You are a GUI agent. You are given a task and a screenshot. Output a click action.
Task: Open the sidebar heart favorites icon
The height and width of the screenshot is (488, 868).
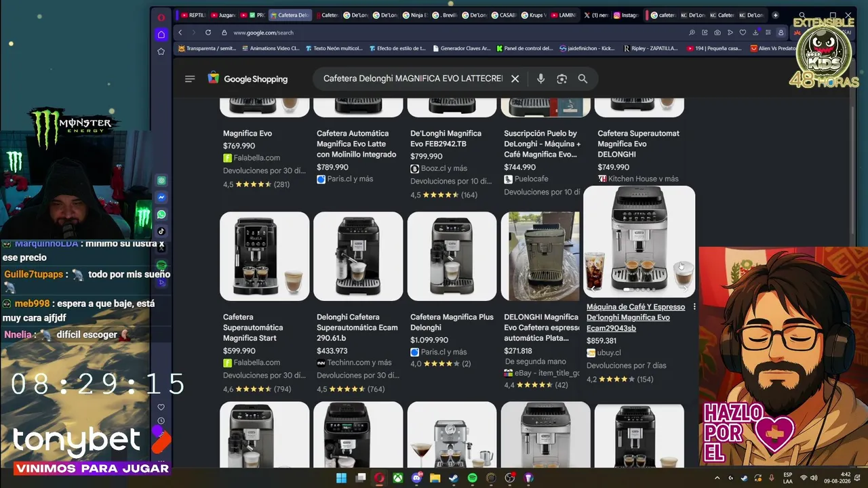click(161, 407)
